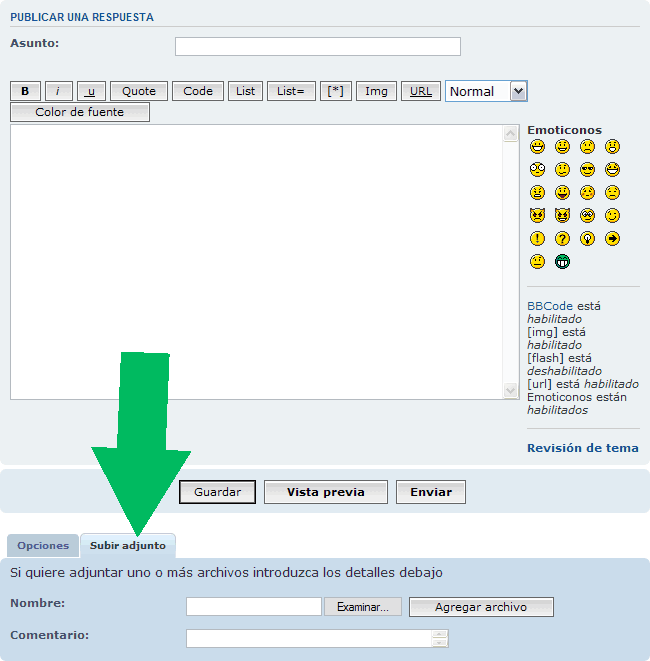Insert the blushing emoticon

(x=587, y=192)
